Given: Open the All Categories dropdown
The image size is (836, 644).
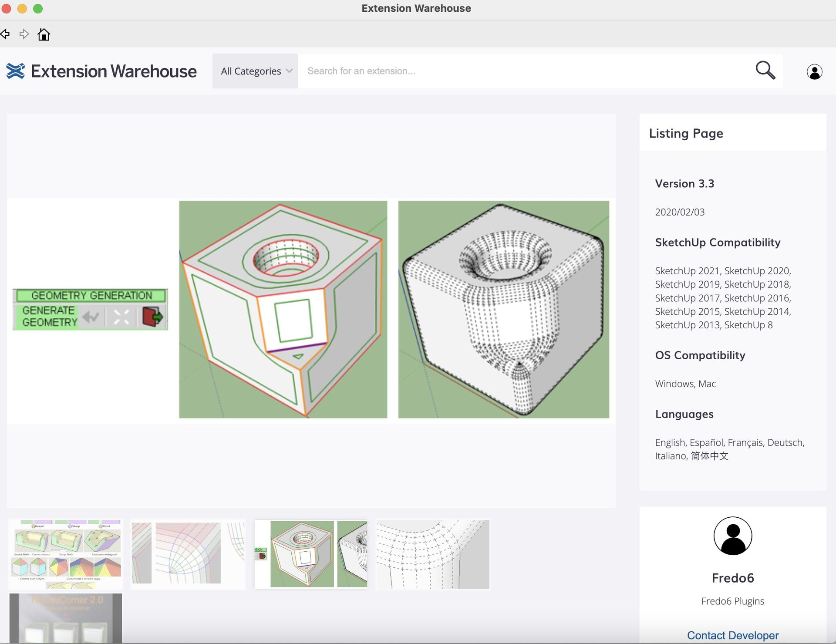Looking at the screenshot, I should (251, 71).
